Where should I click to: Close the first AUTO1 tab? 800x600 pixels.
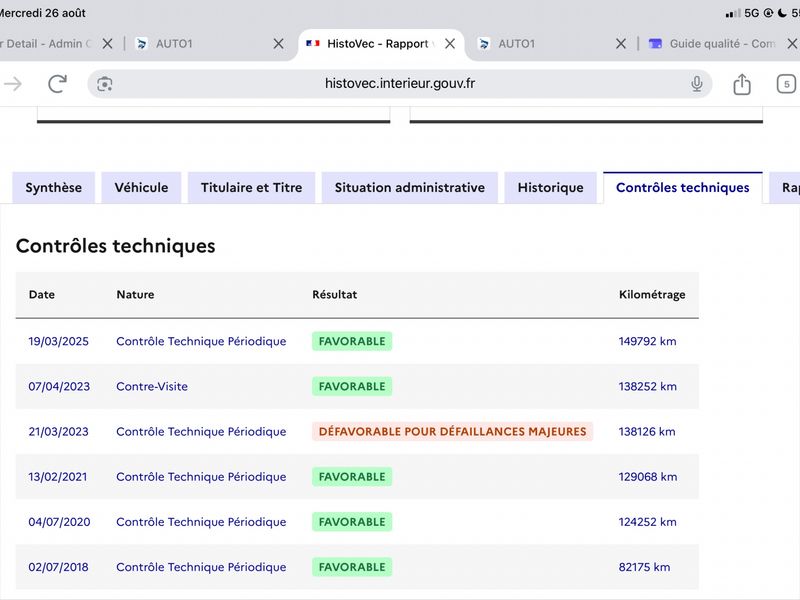click(x=278, y=44)
